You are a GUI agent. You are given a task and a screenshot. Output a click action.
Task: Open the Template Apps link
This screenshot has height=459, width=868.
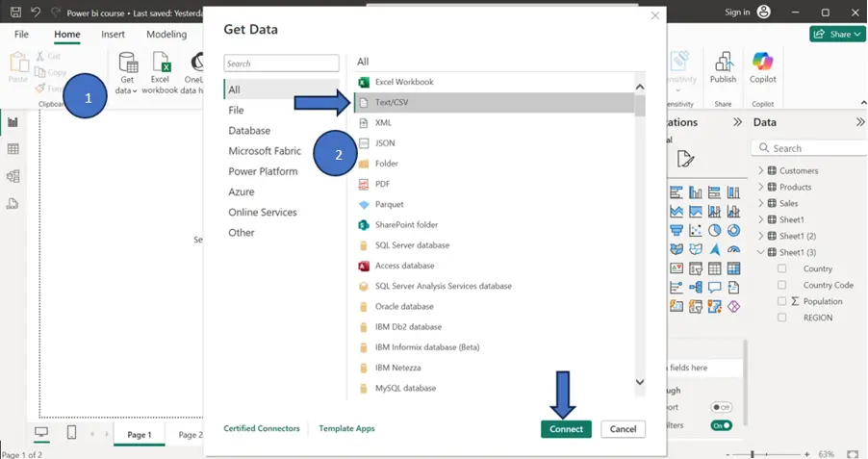[346, 428]
